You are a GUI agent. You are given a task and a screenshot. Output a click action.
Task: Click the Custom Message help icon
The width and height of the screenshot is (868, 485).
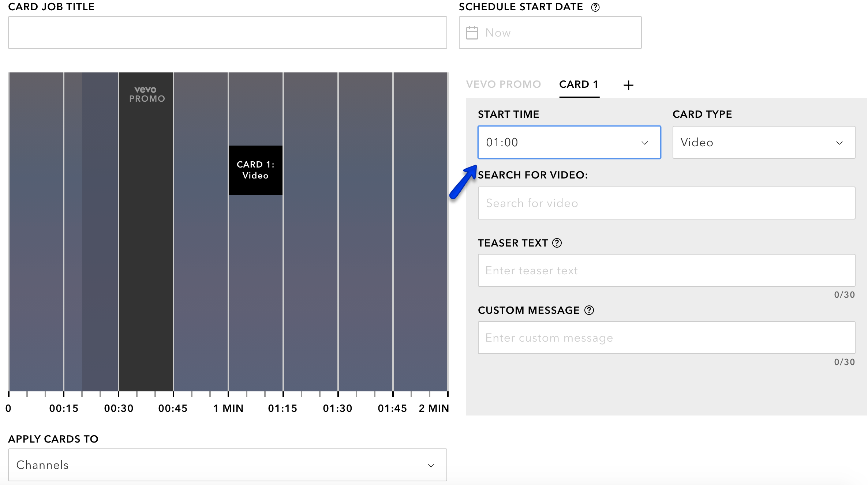(x=589, y=310)
